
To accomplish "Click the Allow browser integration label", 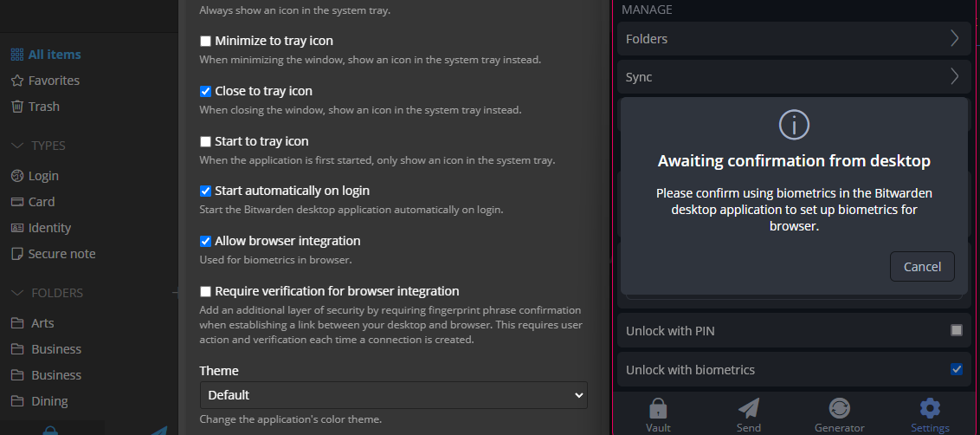I will tap(287, 240).
